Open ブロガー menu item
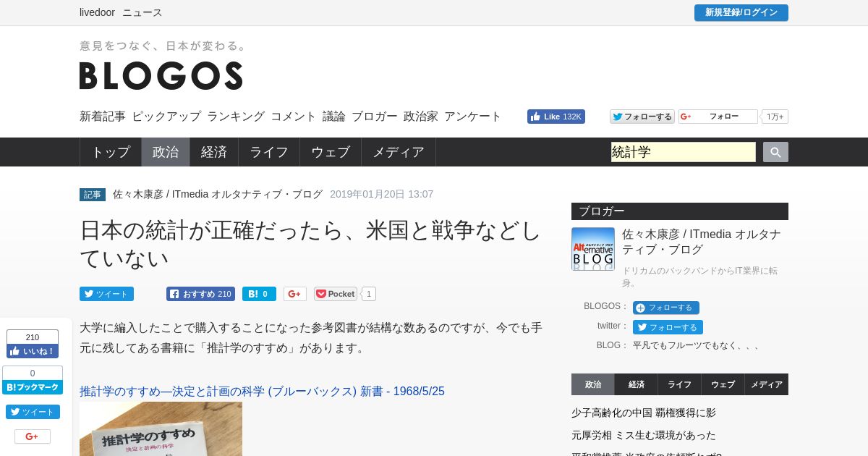 (375, 117)
